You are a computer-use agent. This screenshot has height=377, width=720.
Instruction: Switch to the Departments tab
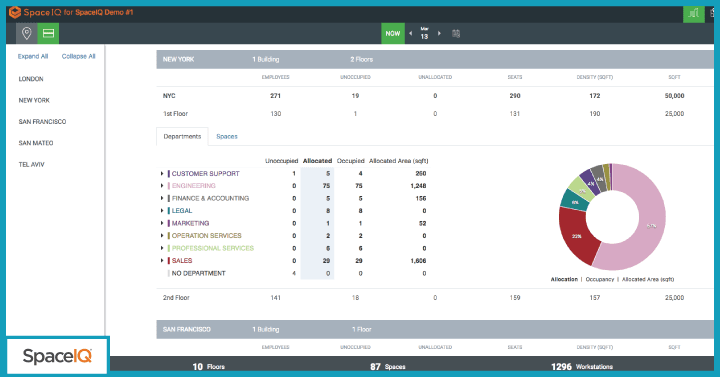[182, 136]
